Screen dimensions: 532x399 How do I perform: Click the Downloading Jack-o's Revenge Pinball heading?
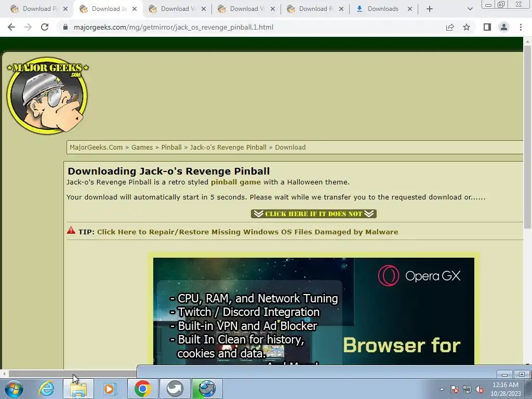(x=169, y=171)
